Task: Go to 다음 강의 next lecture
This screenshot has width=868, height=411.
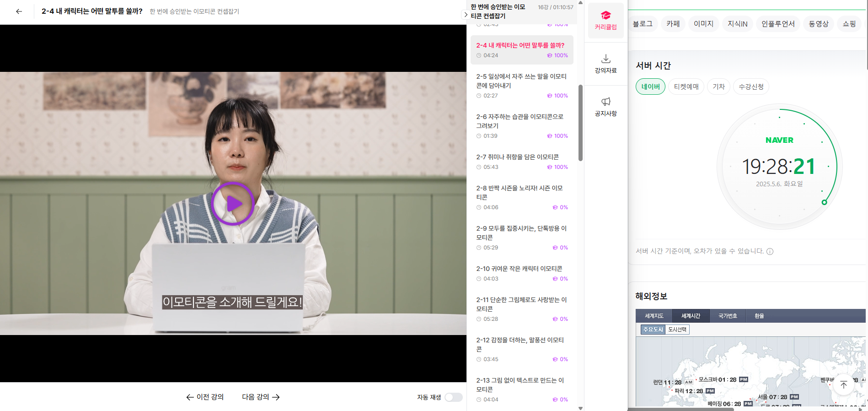Action: (261, 397)
